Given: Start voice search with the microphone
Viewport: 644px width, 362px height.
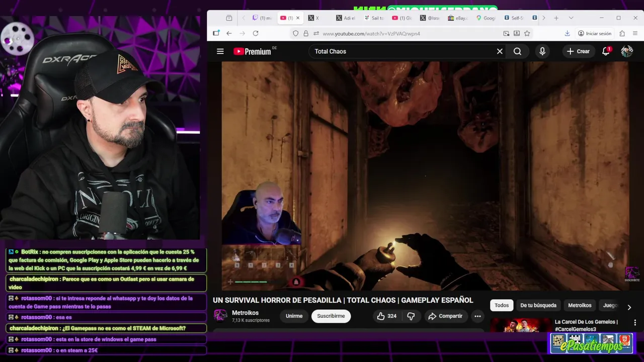Looking at the screenshot, I should [x=542, y=51].
